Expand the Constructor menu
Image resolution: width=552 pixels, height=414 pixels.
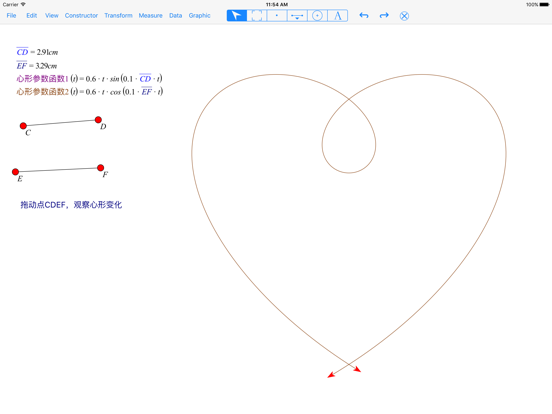pos(81,15)
